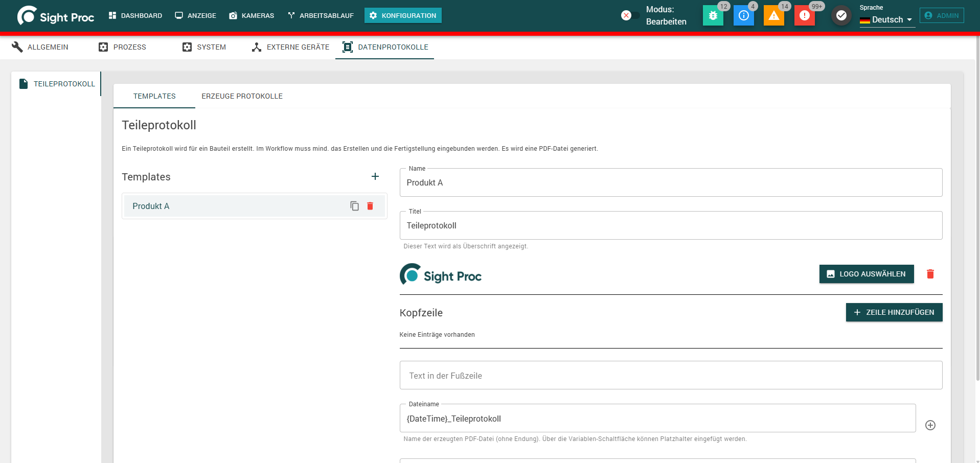Click the Text in der Fußzeile field
Viewport: 980px width, 463px height.
pos(671,375)
